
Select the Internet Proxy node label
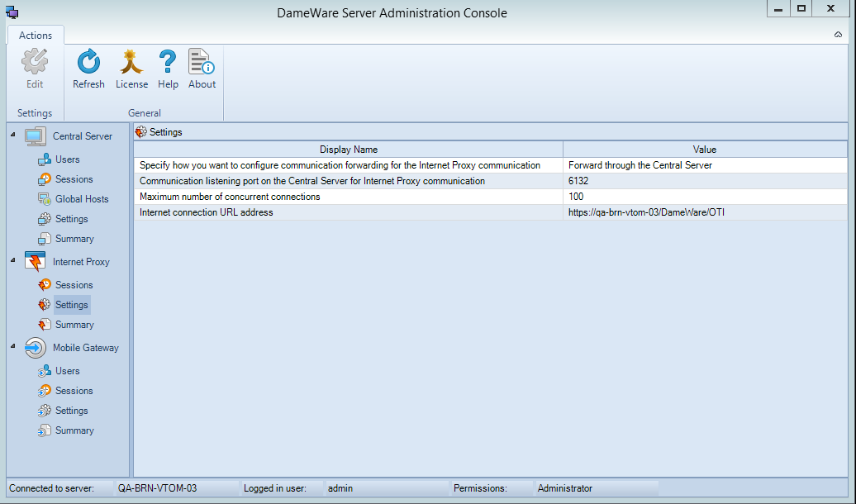(81, 262)
